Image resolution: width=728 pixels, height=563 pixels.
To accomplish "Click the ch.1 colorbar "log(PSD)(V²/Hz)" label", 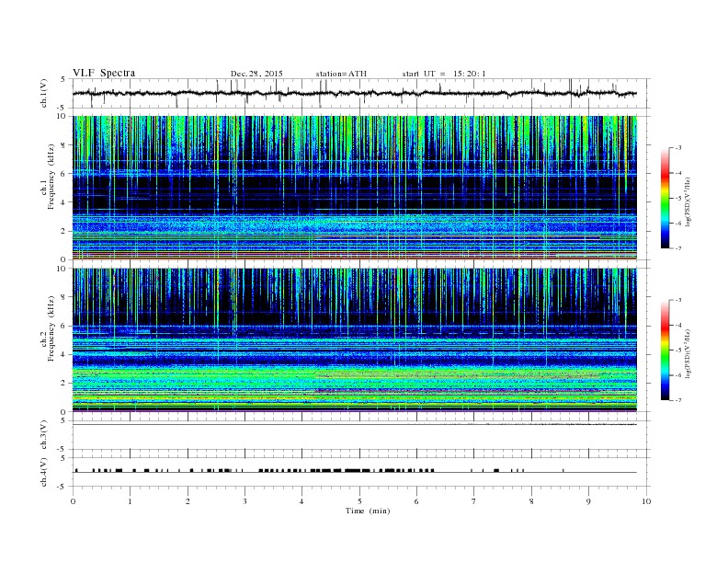I will click(688, 202).
